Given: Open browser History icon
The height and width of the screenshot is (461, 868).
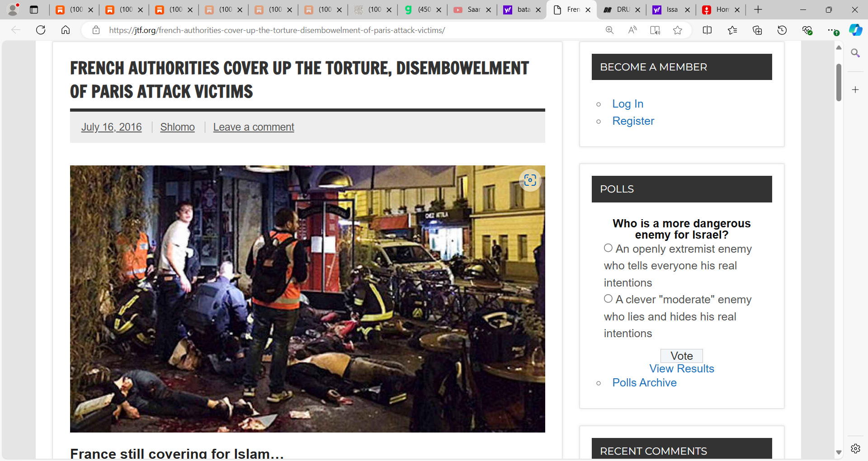Looking at the screenshot, I should 782,30.
